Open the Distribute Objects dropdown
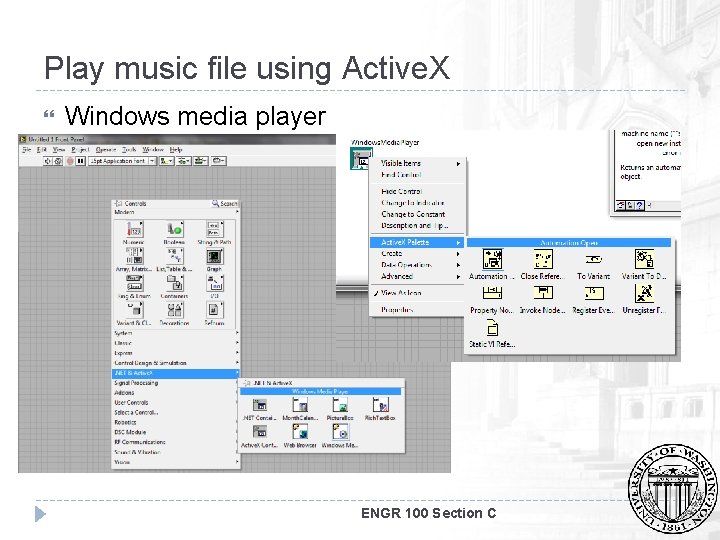This screenshot has height=540, width=720. click(x=184, y=161)
